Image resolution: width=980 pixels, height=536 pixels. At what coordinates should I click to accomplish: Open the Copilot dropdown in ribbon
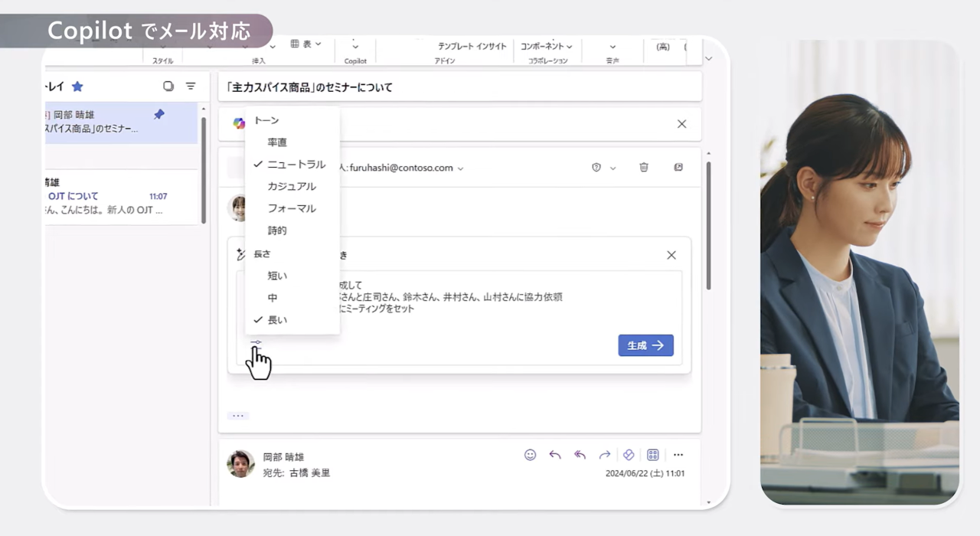point(355,47)
